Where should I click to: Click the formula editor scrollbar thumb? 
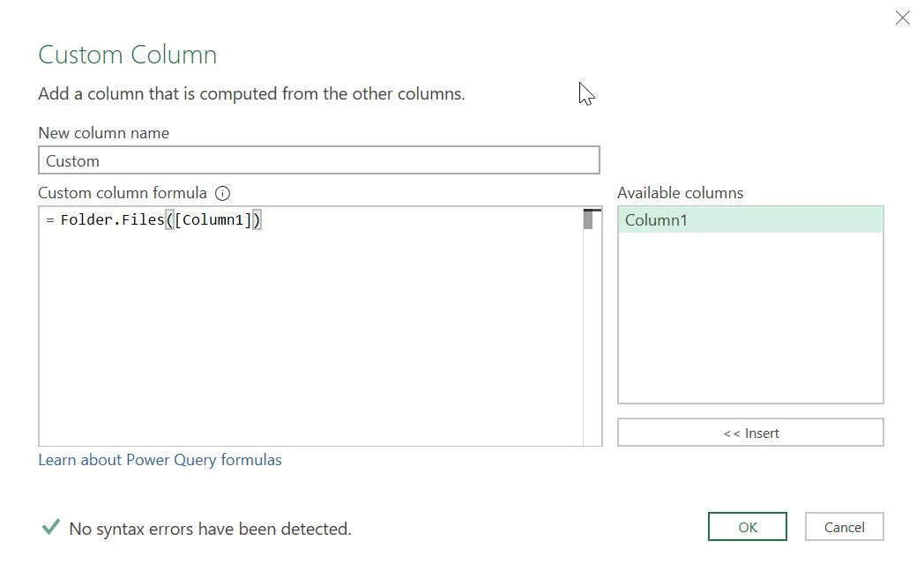pos(587,219)
